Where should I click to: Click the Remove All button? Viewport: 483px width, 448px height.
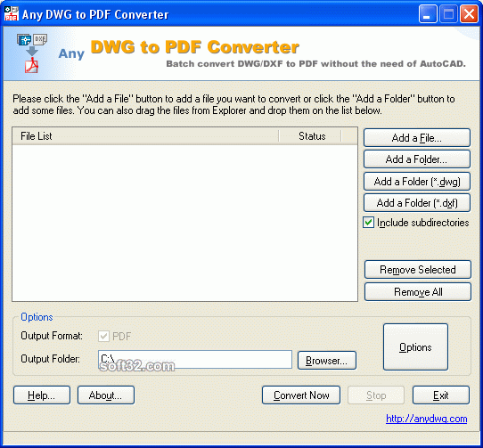(418, 291)
